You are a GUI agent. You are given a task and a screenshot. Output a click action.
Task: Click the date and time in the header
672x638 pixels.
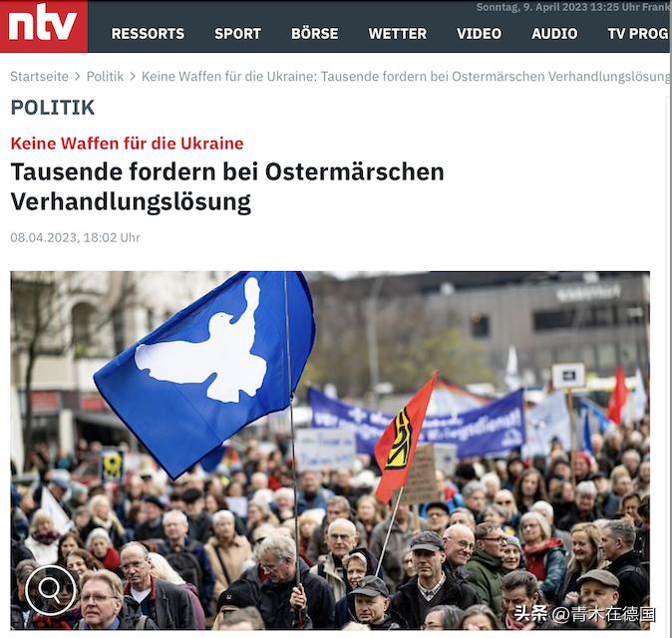tap(573, 7)
